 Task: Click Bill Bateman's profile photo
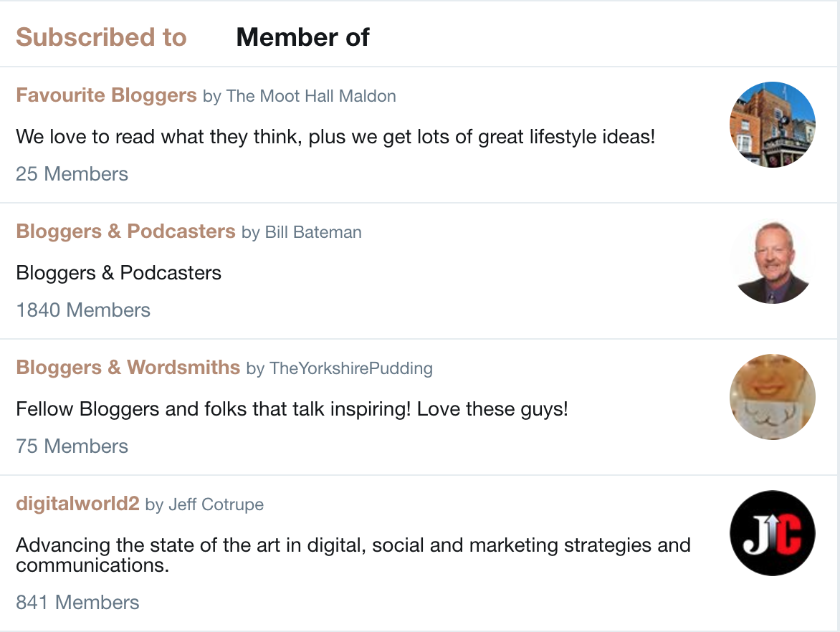tap(772, 261)
